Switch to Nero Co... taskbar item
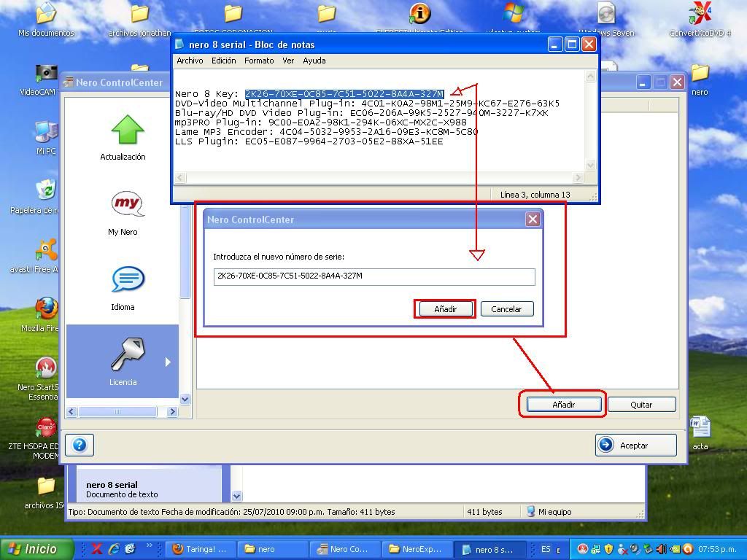The image size is (747, 560). [x=345, y=549]
